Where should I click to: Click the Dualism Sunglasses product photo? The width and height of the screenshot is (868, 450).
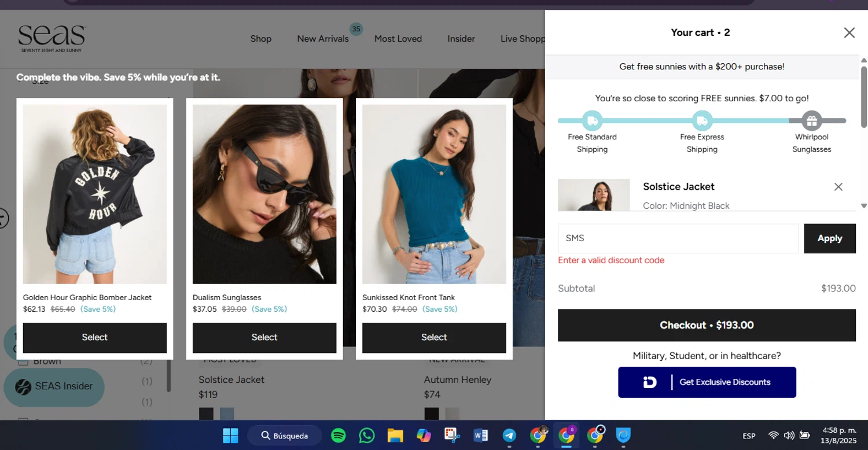point(264,194)
